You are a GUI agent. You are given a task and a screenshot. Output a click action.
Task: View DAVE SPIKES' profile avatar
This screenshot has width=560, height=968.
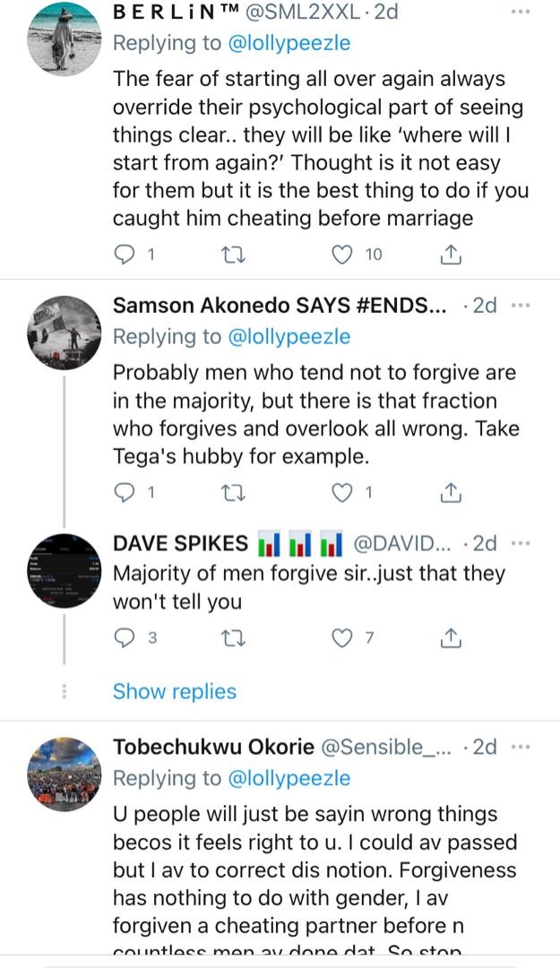(65, 571)
